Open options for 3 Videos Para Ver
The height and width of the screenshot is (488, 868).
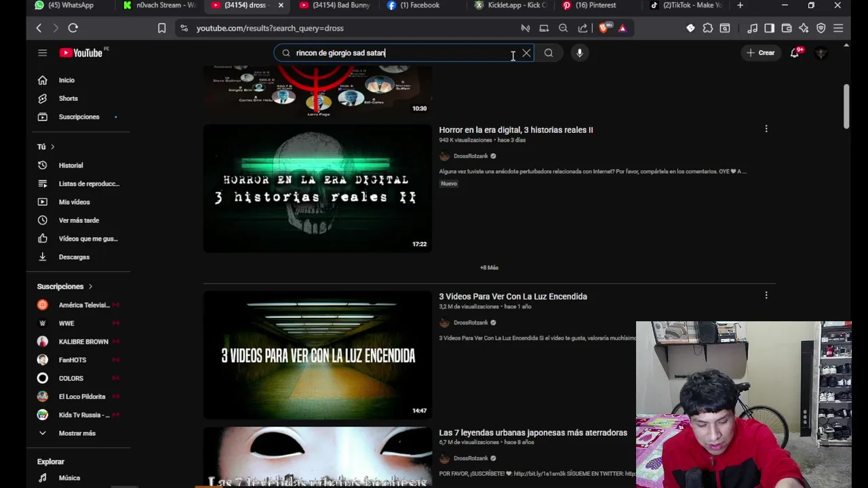click(x=766, y=296)
